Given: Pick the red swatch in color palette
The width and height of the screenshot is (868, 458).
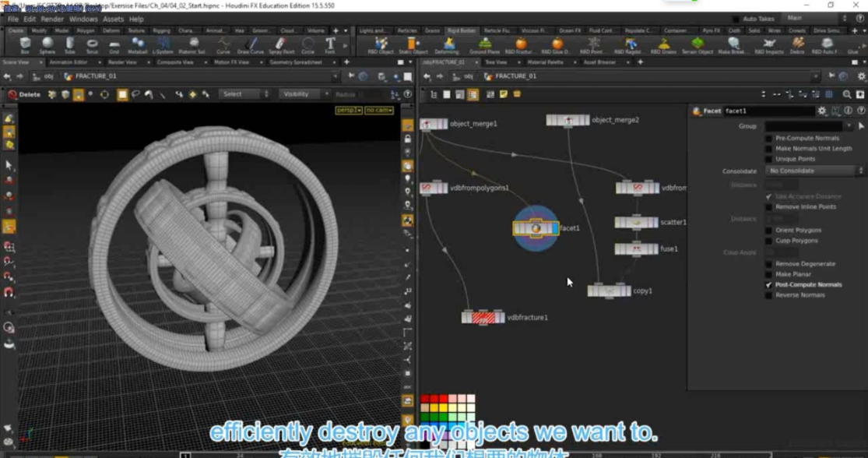Looking at the screenshot, I should [425, 399].
